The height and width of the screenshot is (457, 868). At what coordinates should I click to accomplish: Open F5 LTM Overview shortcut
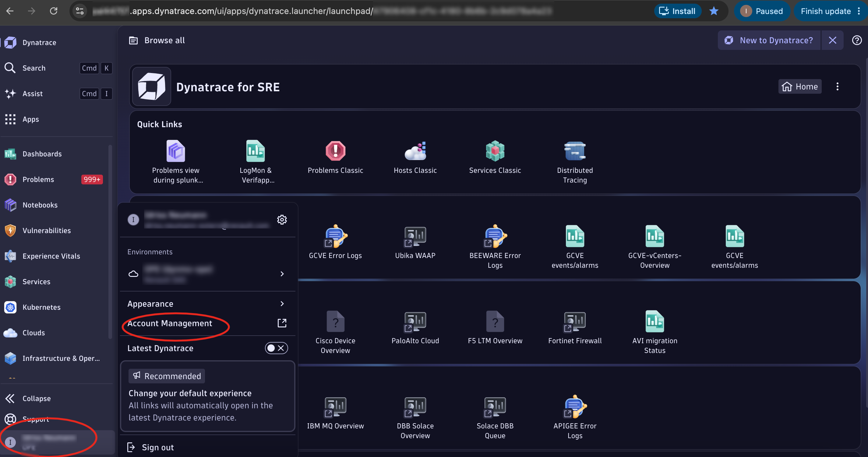(x=495, y=327)
